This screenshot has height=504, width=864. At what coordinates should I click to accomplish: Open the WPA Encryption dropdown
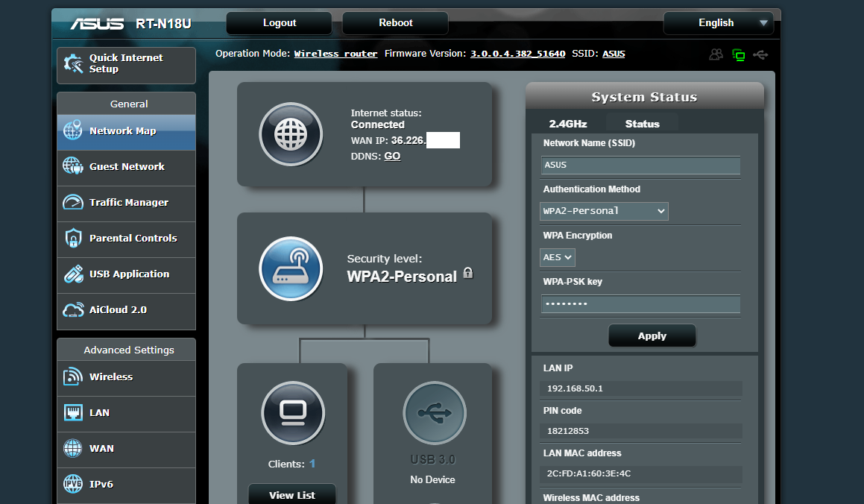point(557,256)
